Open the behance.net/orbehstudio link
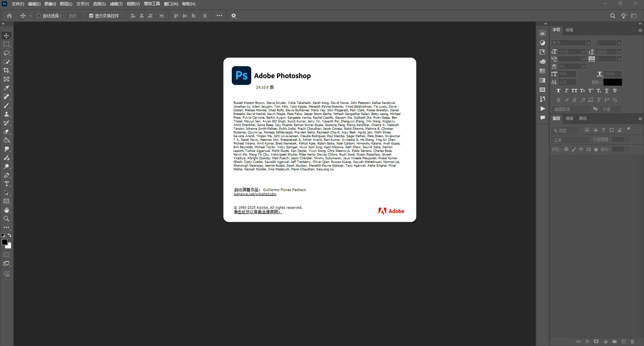This screenshot has width=644, height=346. [255, 194]
